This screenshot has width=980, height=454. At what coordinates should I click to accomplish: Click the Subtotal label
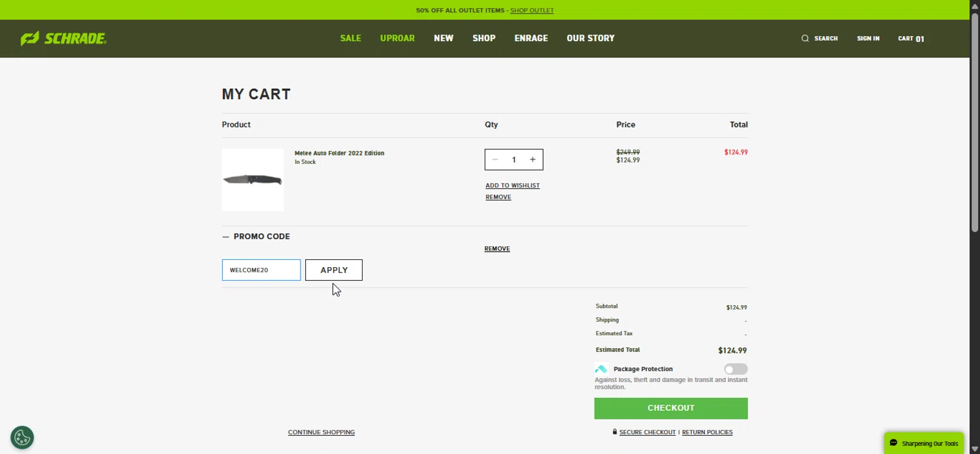[607, 306]
